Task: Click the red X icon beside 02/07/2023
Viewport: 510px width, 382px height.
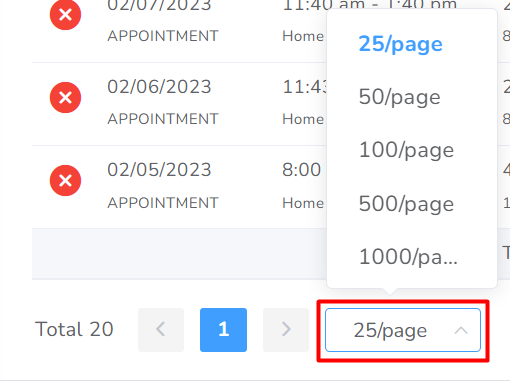Action: point(65,15)
